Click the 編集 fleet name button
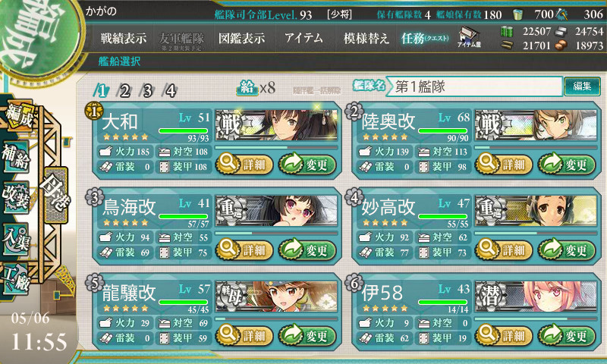 (x=582, y=86)
